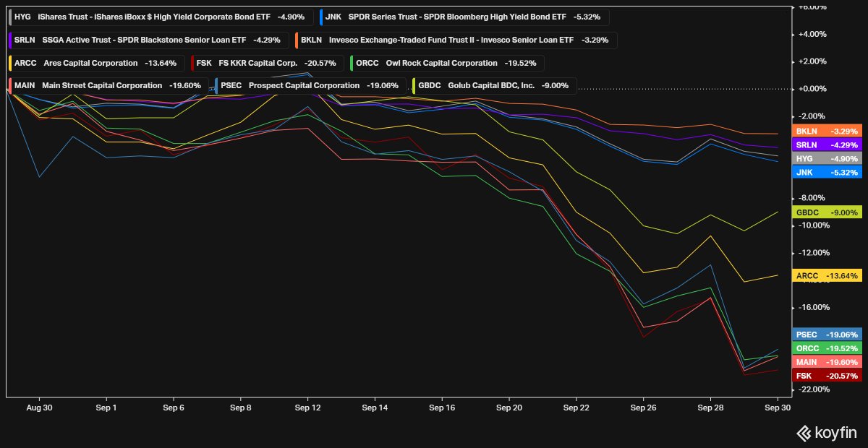The width and height of the screenshot is (868, 448).
Task: Click the Sep 16 date axis label
Action: pos(442,408)
